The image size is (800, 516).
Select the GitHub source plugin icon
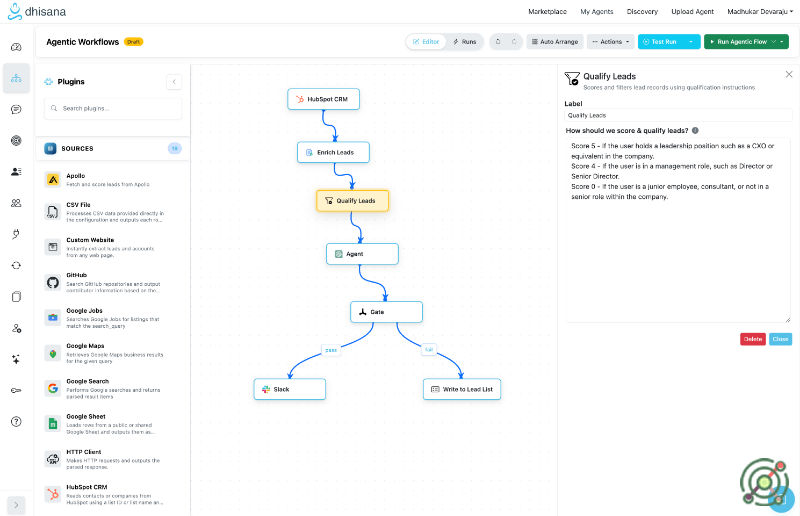pos(53,283)
